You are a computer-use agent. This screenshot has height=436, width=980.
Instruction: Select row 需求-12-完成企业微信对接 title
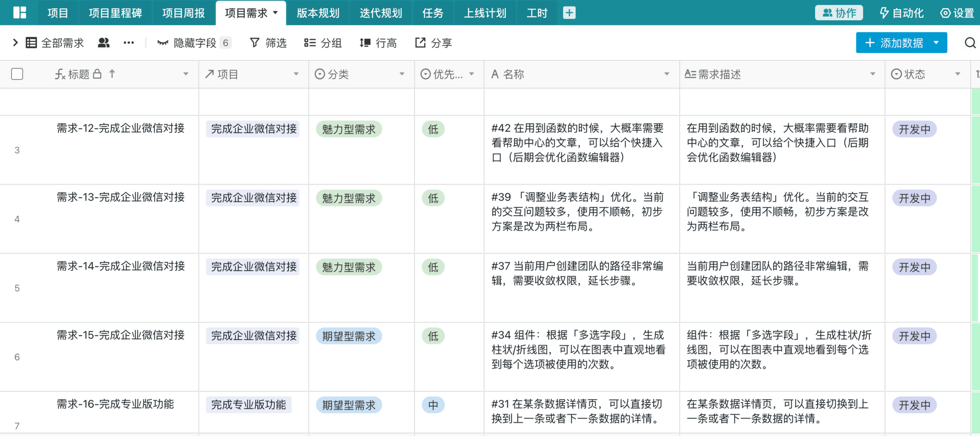coord(121,128)
